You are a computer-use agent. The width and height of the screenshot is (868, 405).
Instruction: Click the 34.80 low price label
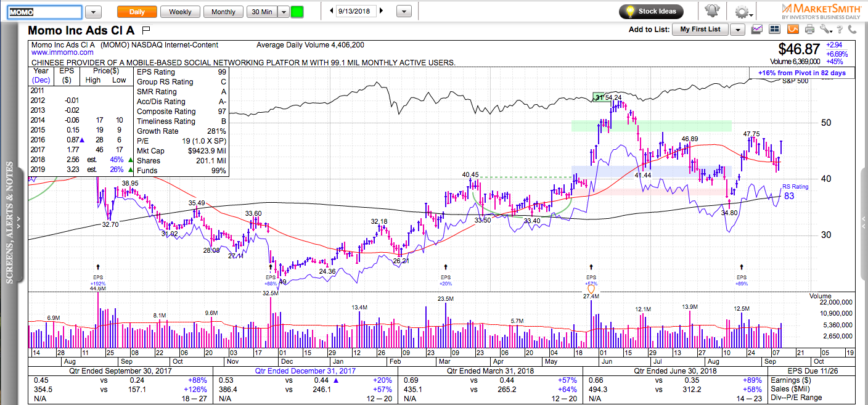(x=729, y=213)
